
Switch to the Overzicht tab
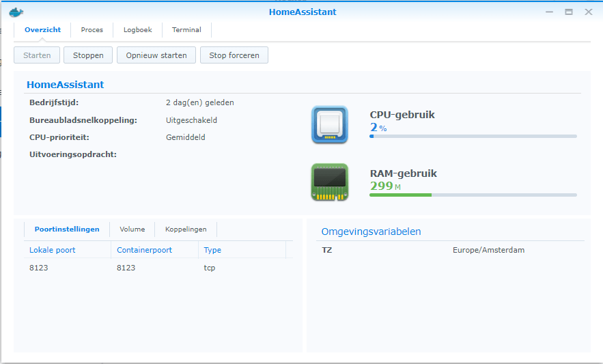point(43,29)
